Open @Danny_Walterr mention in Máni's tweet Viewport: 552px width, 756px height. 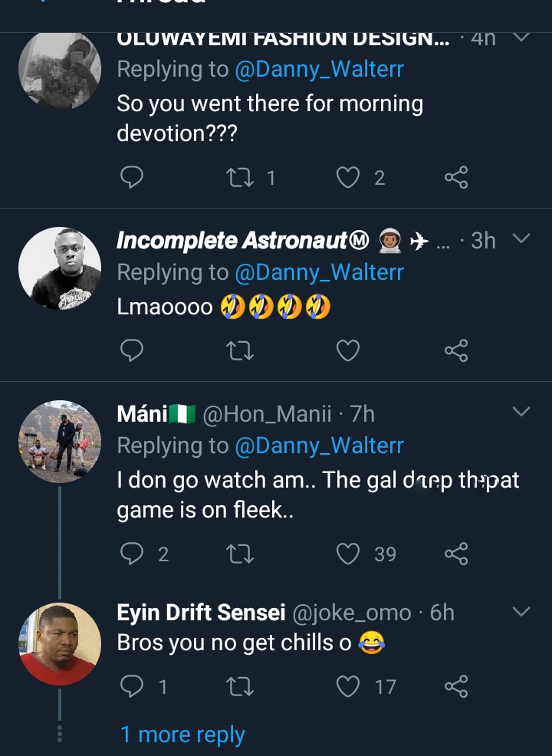(x=319, y=445)
